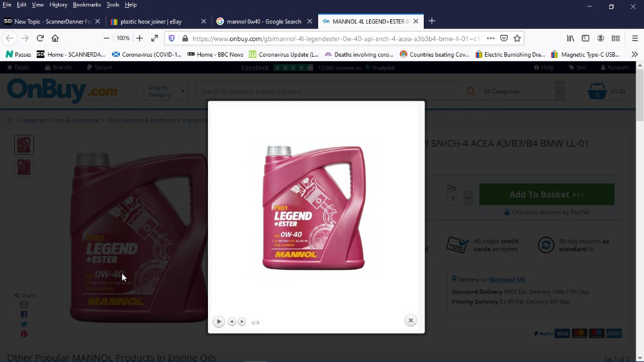644x362 pixels.
Task: Open the Home - BBC News bookmark
Action: click(x=215, y=54)
